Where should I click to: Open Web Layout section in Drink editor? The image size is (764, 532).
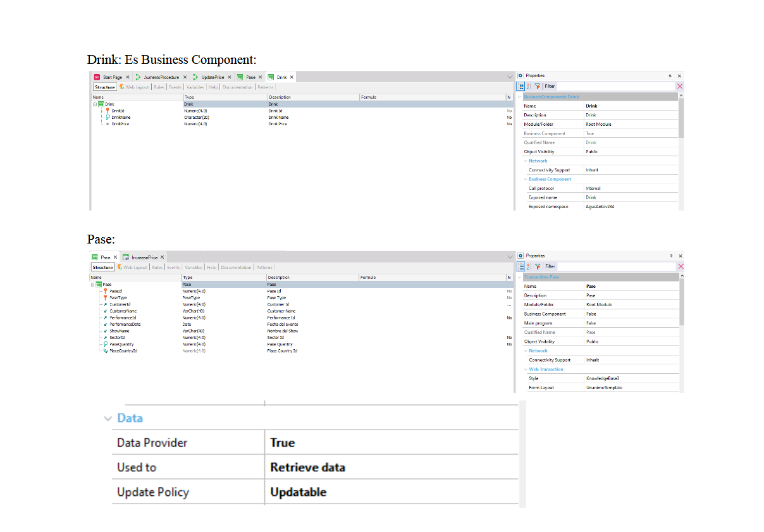point(134,87)
